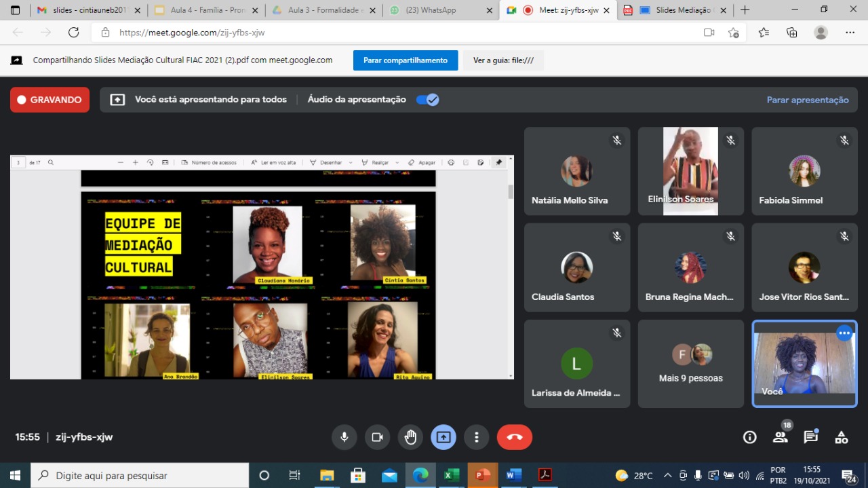Turn off the camera button
This screenshot has width=868, height=488.
coord(377,437)
